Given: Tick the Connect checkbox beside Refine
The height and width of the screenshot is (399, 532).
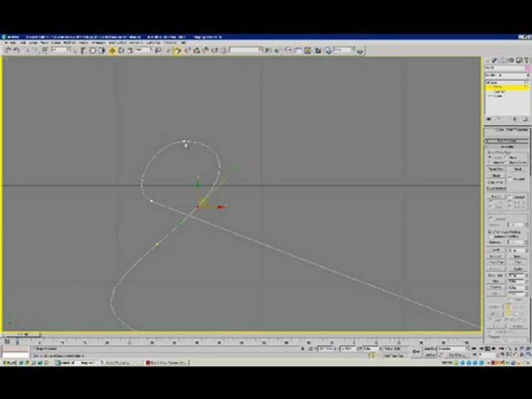Looking at the screenshot, I should 510,197.
